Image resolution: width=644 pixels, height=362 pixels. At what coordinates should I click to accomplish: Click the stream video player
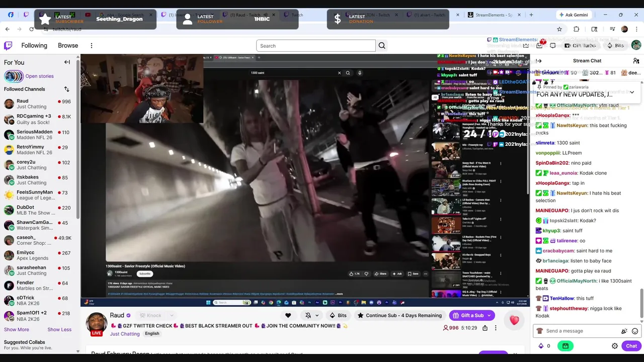(x=305, y=180)
